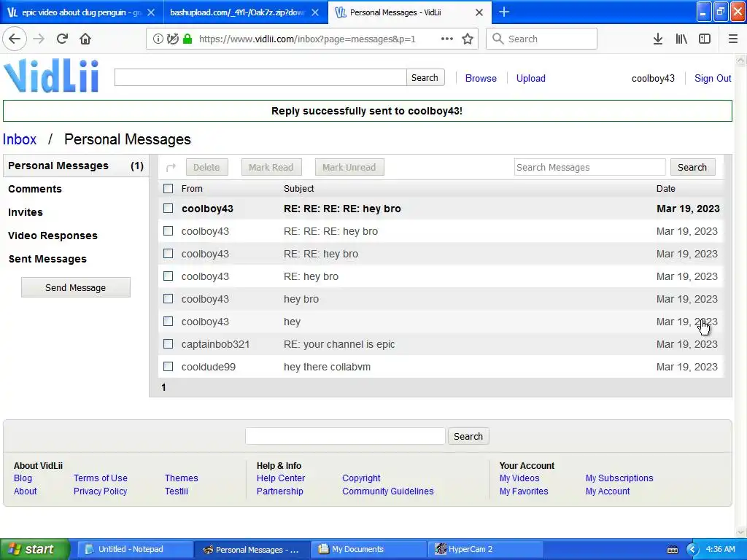Screen dimensions: 747x560
Task: Switch to the bashupload.com tab
Action: 237,12
